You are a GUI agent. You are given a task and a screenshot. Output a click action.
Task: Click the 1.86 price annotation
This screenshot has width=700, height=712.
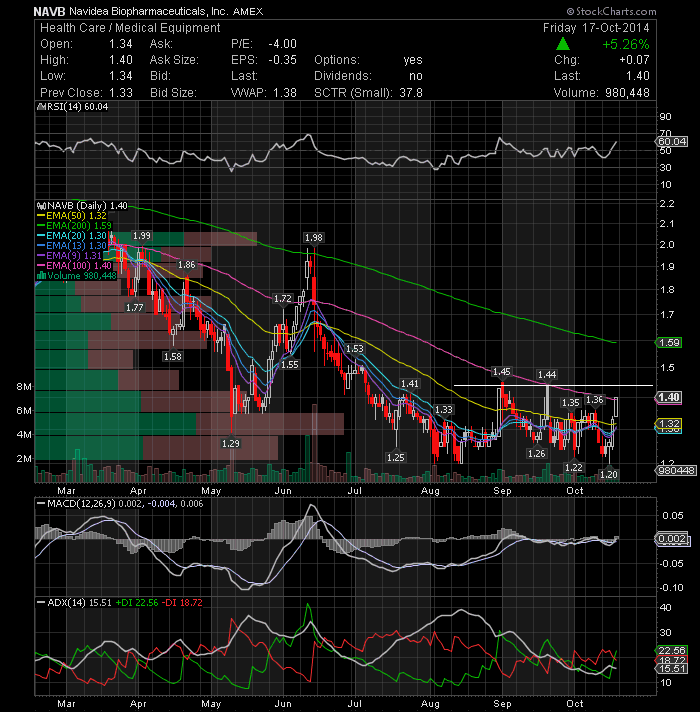[x=186, y=265]
